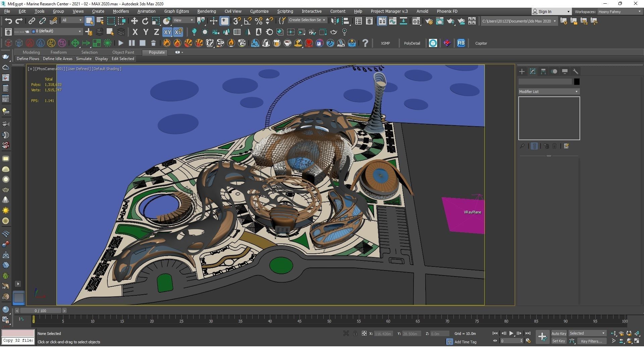The width and height of the screenshot is (644, 349).
Task: Open the Phoenix FD menu
Action: tap(447, 11)
